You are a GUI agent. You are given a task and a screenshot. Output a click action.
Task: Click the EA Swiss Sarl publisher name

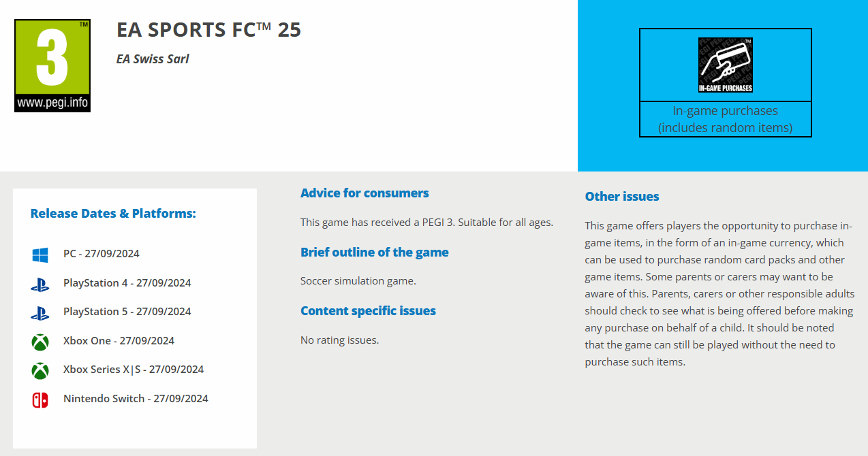tap(153, 59)
